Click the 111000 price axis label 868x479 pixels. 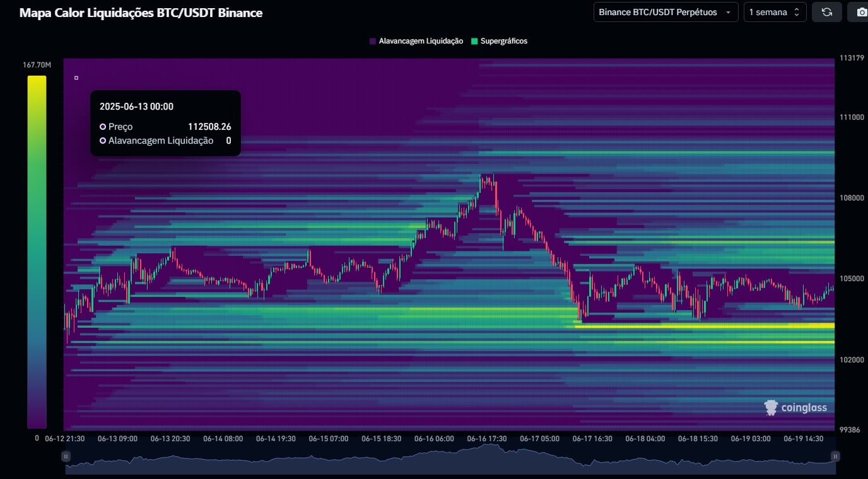tap(851, 117)
